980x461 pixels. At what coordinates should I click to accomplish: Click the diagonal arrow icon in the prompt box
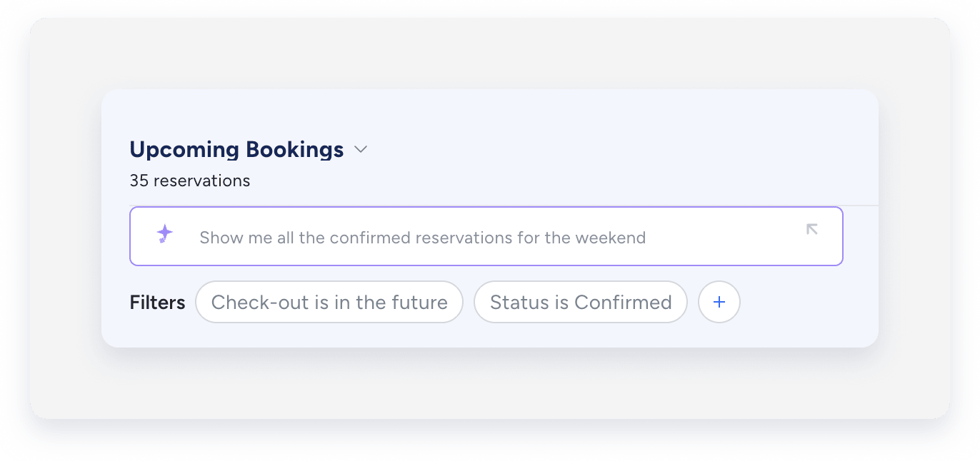click(811, 229)
